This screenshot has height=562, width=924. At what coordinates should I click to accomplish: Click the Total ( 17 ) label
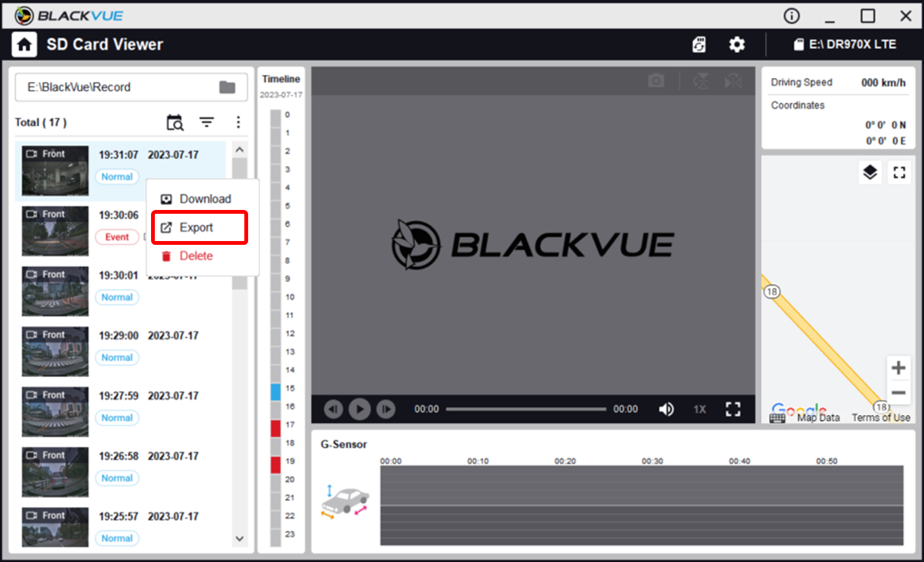(x=41, y=122)
